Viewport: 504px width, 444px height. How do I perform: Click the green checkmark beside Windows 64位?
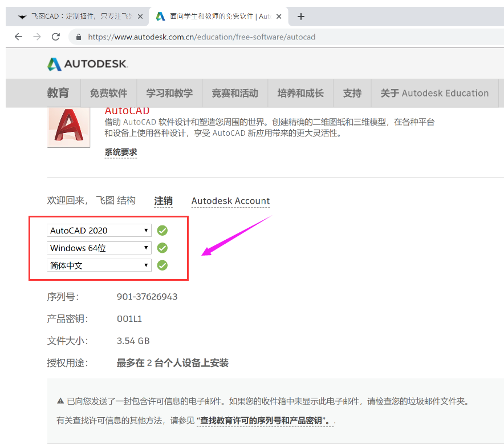[162, 248]
